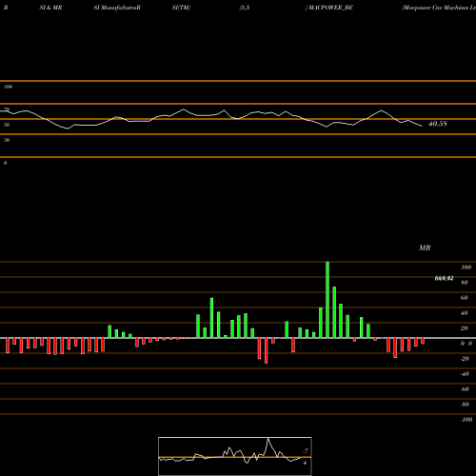Image resolution: width=476 pixels, height=476 pixels.
Task: Click the peak spike in mini overview chart
Action: [268, 439]
